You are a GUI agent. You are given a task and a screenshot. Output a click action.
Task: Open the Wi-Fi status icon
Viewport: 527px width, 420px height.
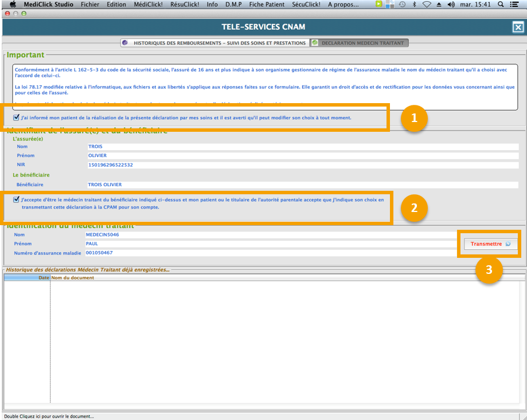tap(427, 4)
